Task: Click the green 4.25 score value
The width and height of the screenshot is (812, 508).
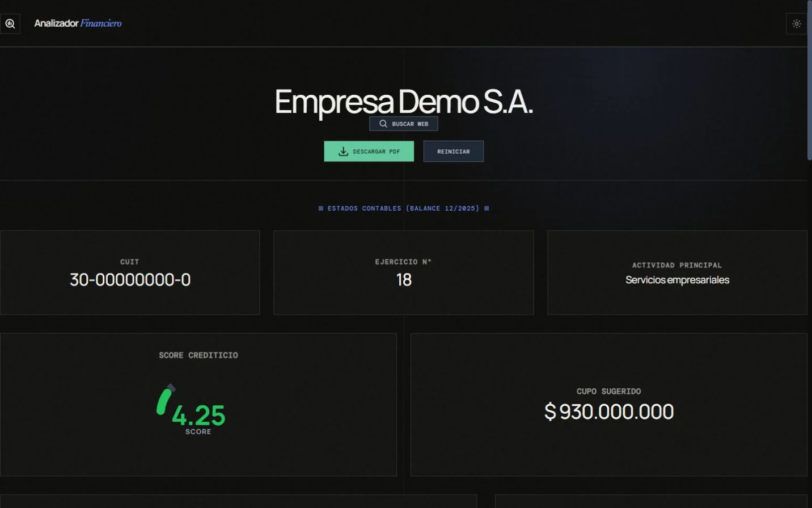Action: point(198,415)
